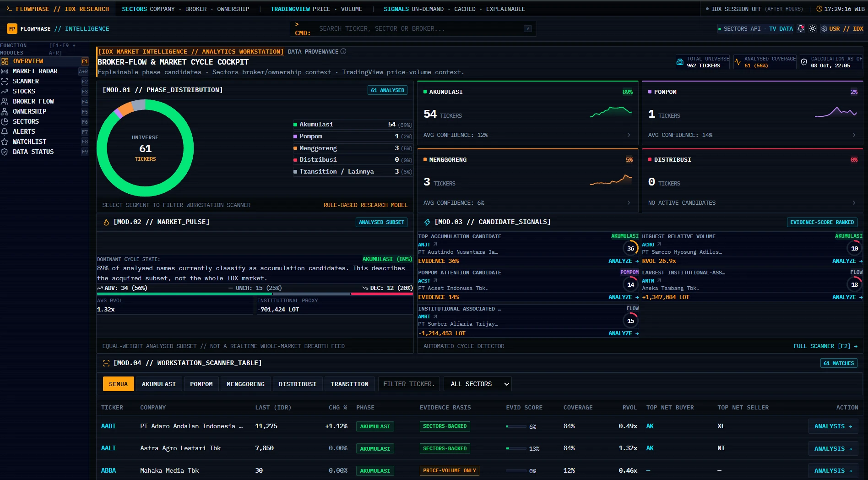
Task: Open ANJT external link arrow icon
Action: coord(435,244)
